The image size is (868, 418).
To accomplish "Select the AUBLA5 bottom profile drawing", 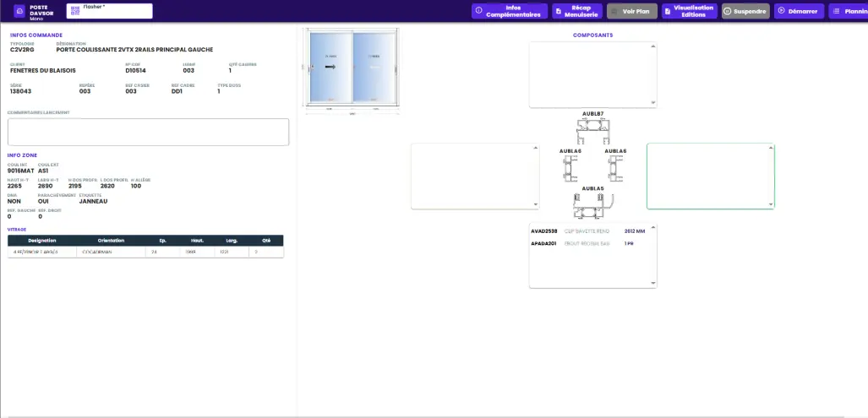I will point(592,205).
